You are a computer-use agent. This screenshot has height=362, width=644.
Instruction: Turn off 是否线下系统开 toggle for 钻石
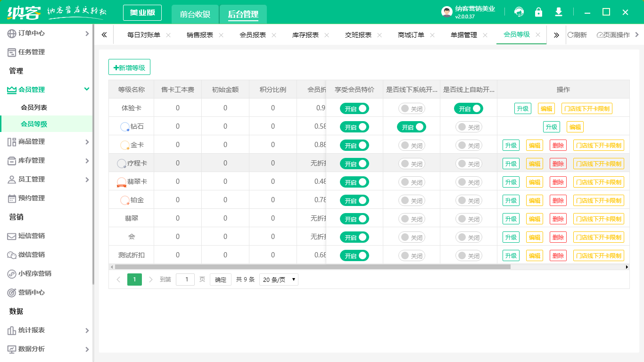point(411,126)
